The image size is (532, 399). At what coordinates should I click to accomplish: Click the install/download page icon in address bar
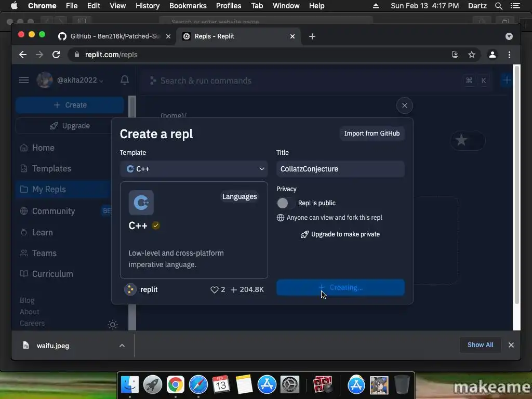pos(455,55)
